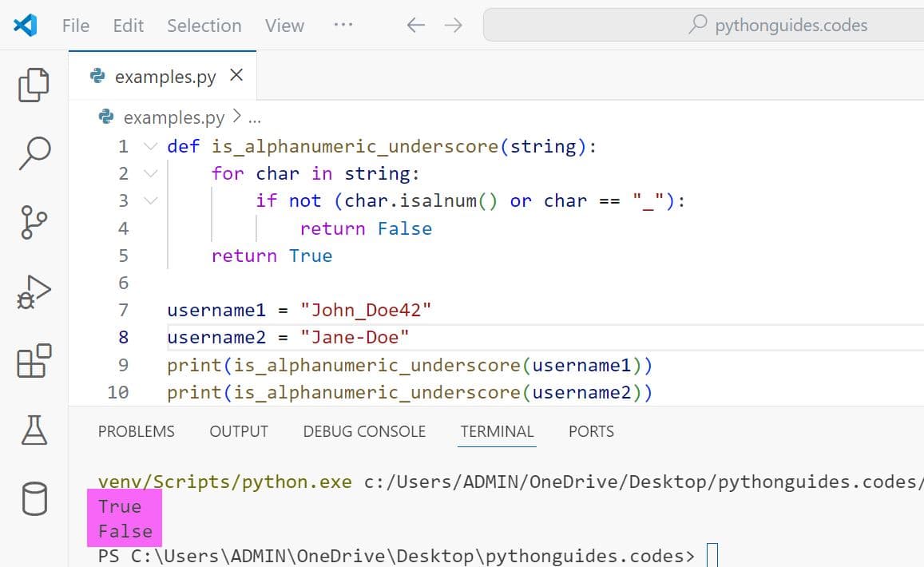924x567 pixels.
Task: Expand the breadcrumb chevron after examples.py
Action: tap(236, 116)
